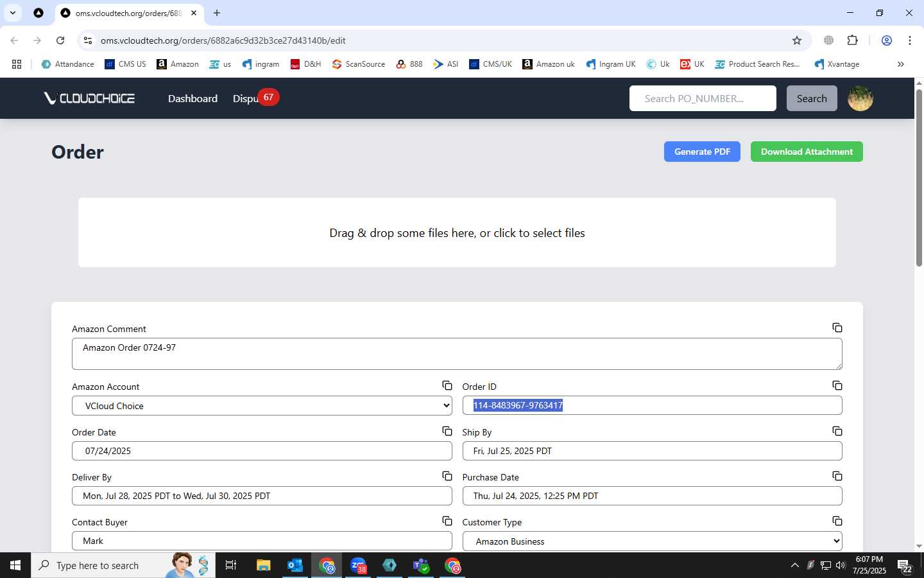
Task: Open the ingram bookmark
Action: point(261,64)
